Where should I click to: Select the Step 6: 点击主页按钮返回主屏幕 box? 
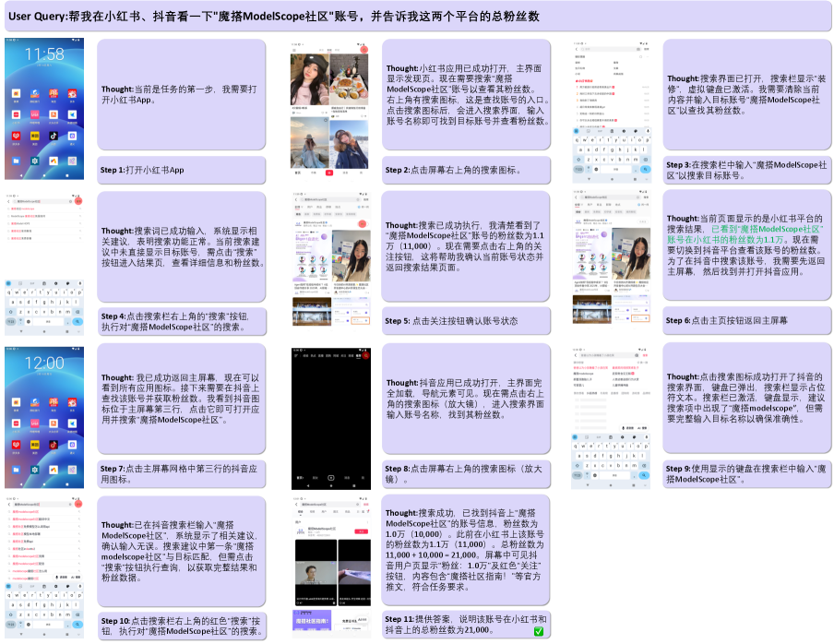click(746, 320)
